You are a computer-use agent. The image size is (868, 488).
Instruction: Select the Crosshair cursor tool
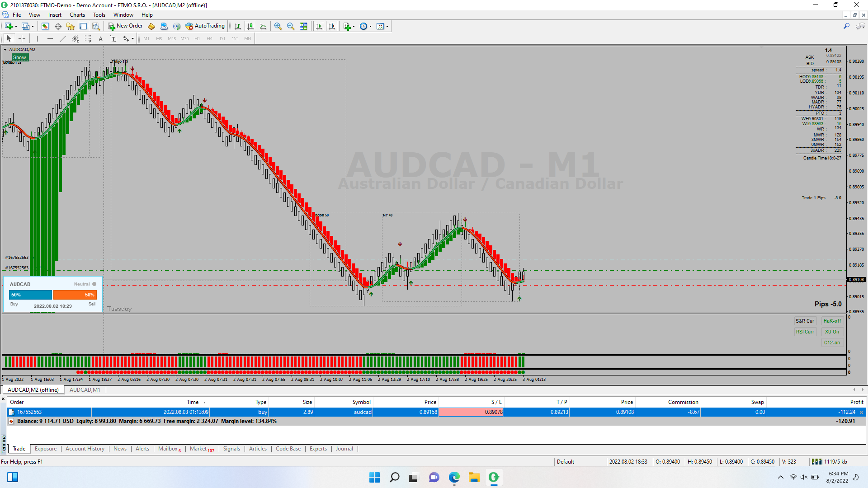click(x=22, y=39)
